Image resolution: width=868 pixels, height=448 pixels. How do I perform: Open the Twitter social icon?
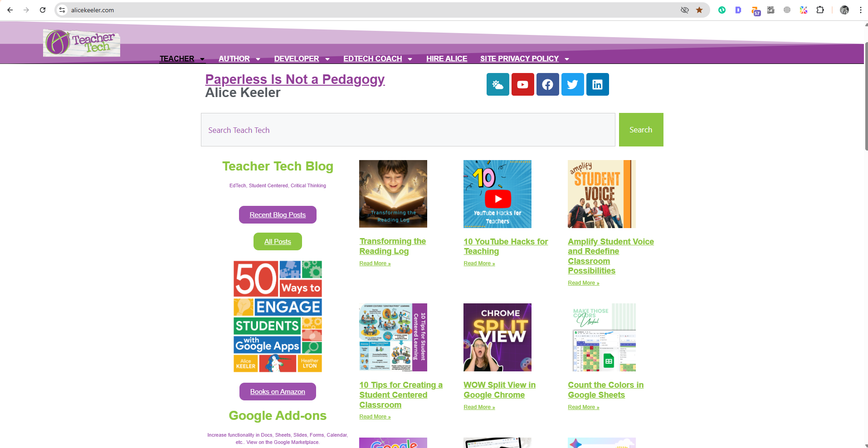572,84
